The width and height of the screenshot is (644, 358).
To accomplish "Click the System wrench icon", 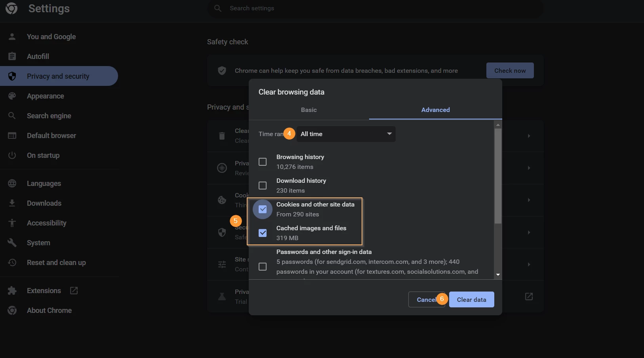I will pyautogui.click(x=12, y=243).
